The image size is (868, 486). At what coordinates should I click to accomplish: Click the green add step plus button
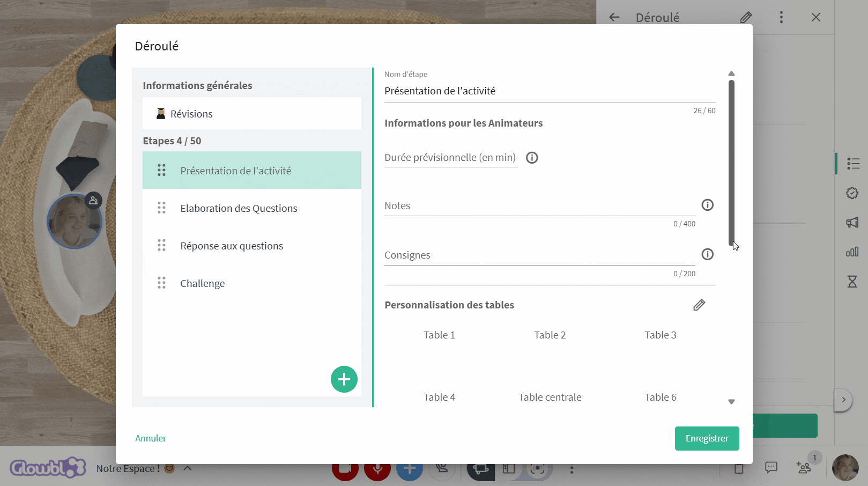pos(344,379)
